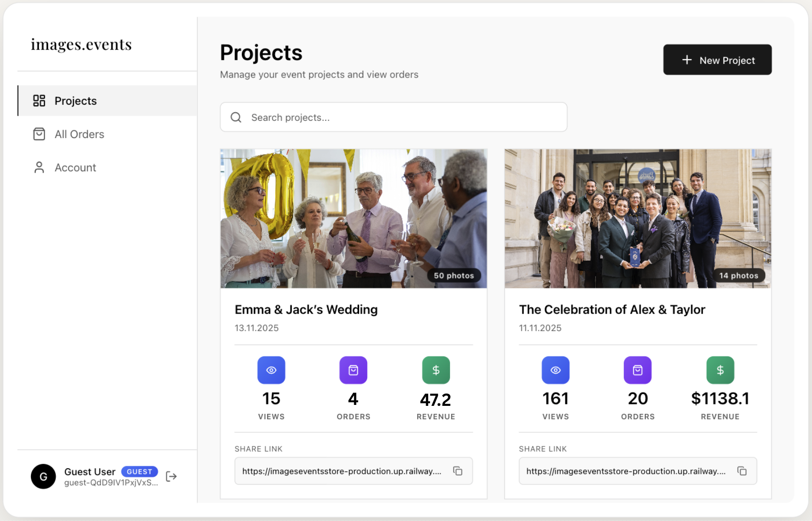Click the logout icon next to Guest User

coord(171,476)
